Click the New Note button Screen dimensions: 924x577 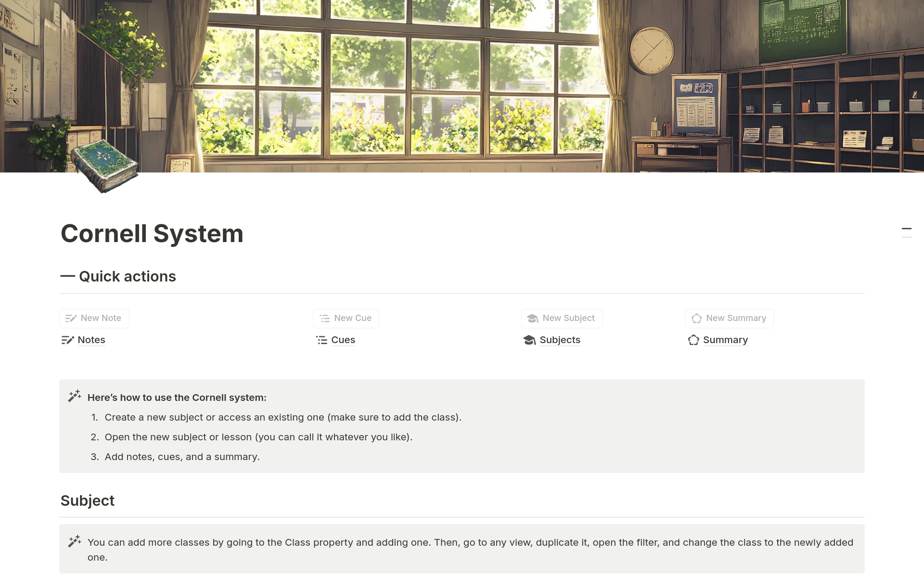pyautogui.click(x=94, y=318)
